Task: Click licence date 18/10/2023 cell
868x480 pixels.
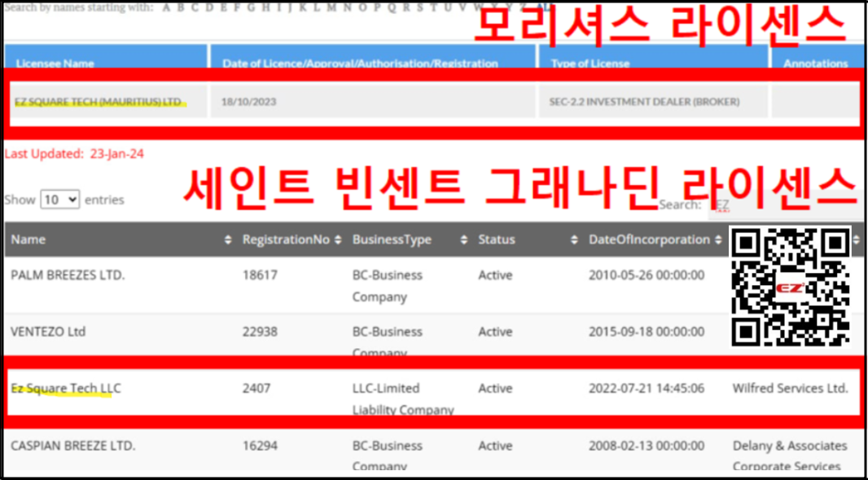Action: point(373,102)
